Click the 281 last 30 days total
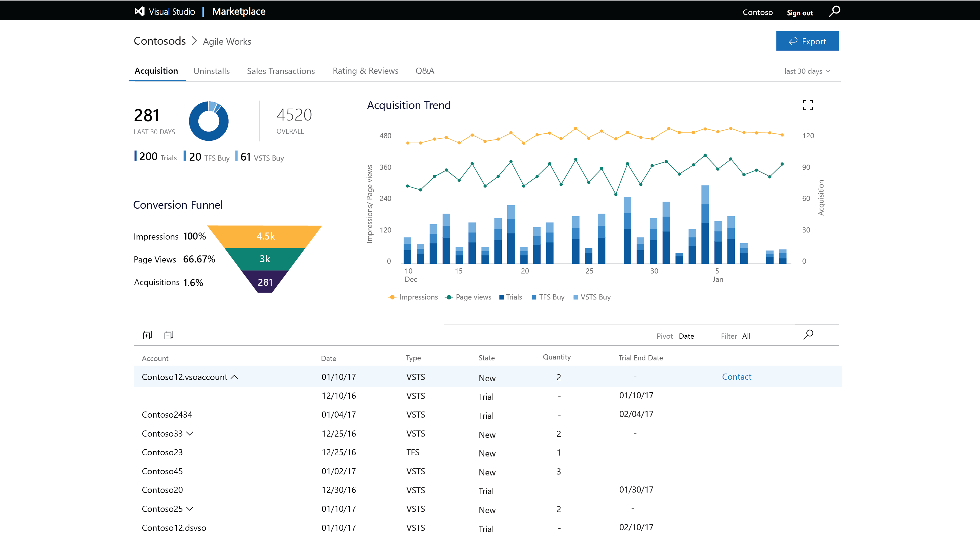The image size is (980, 551). 146,115
